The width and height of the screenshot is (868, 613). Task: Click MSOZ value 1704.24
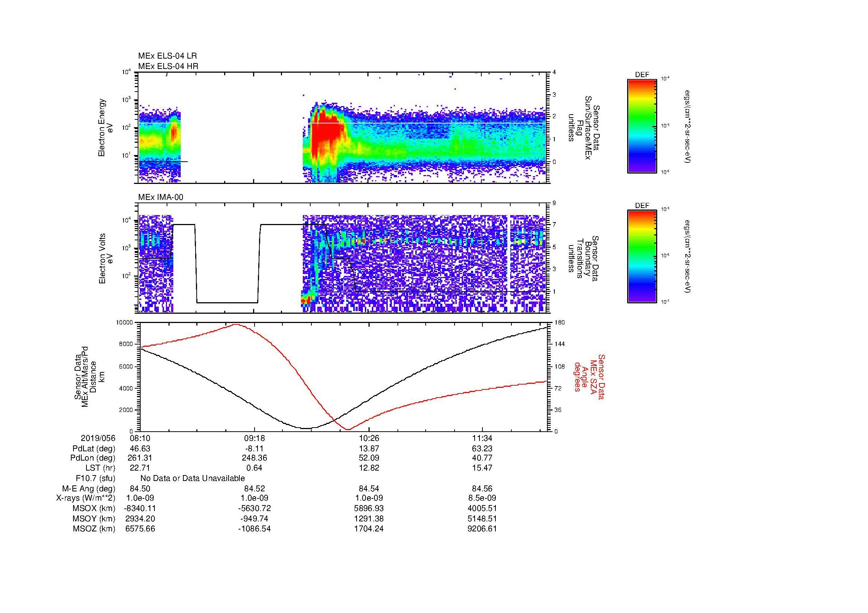point(369,529)
